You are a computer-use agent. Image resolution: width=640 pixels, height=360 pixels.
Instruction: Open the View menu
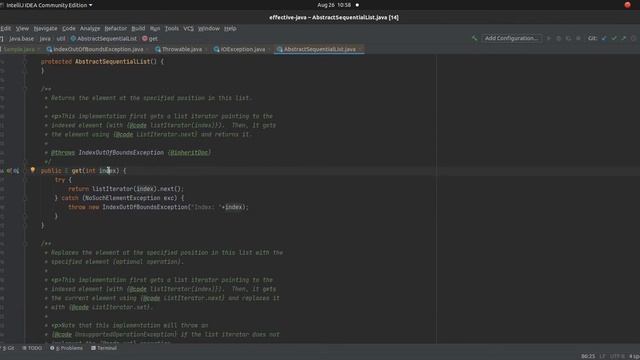(x=22, y=28)
